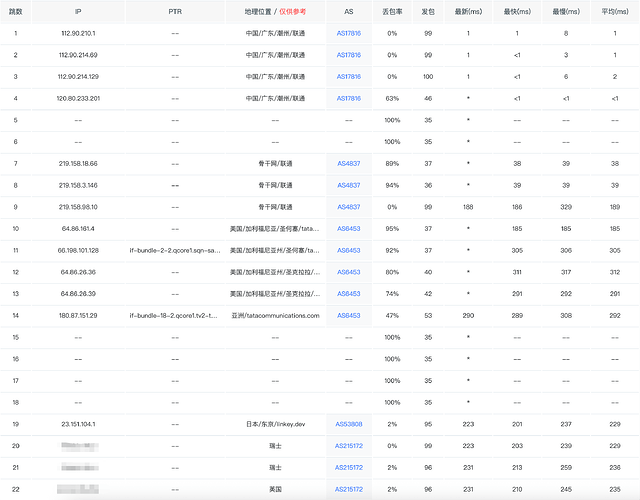Image resolution: width=640 pixels, height=500 pixels.
Task: Click the 89% packet loss value
Action: (392, 164)
